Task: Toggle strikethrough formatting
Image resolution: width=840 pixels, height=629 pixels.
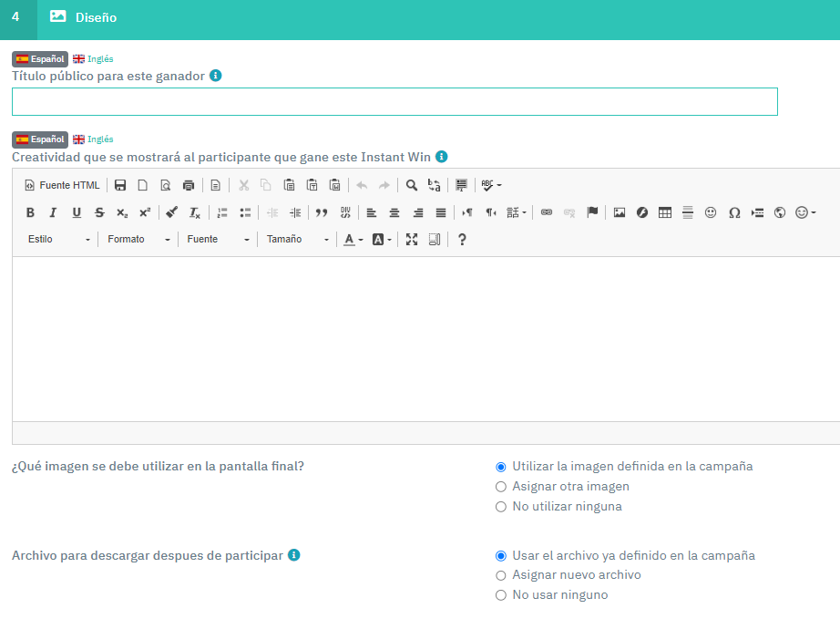Action: pyautogui.click(x=99, y=213)
